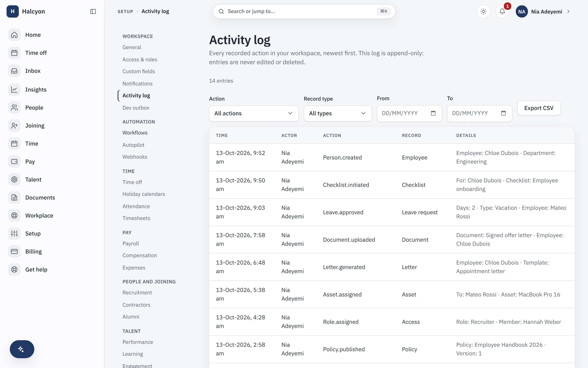Open Home via its house icon
588x368 pixels.
point(14,35)
